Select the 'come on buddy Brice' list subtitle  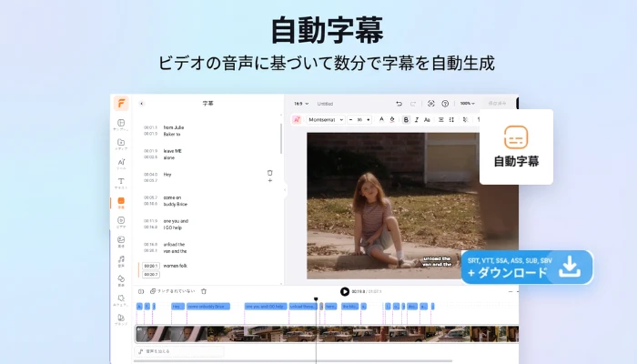pos(175,201)
